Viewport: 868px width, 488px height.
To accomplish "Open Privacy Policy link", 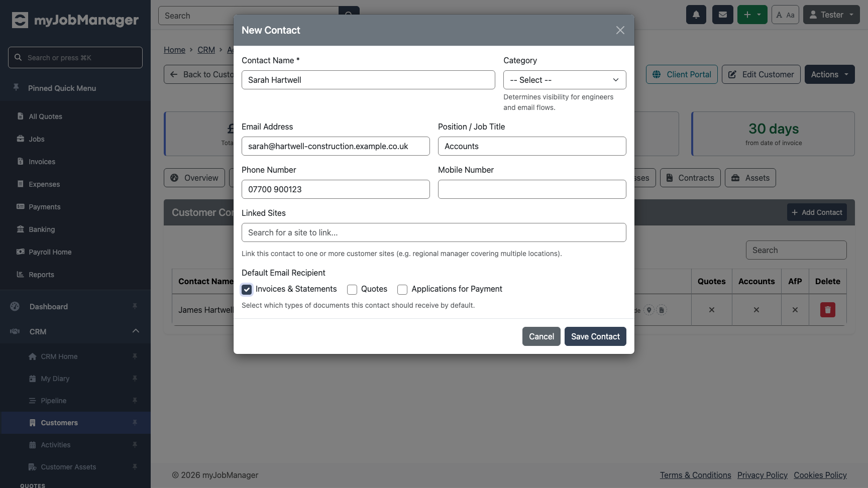I will click(x=762, y=475).
